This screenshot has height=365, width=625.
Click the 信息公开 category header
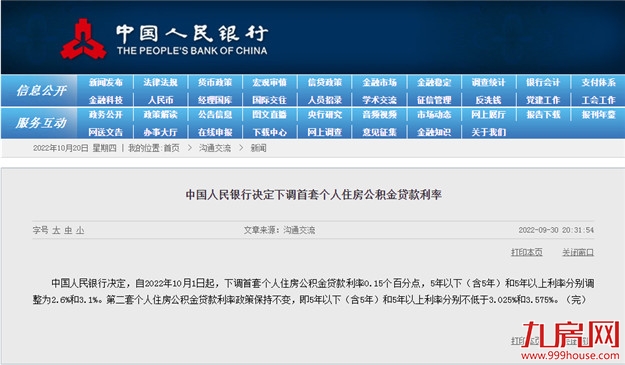(41, 91)
